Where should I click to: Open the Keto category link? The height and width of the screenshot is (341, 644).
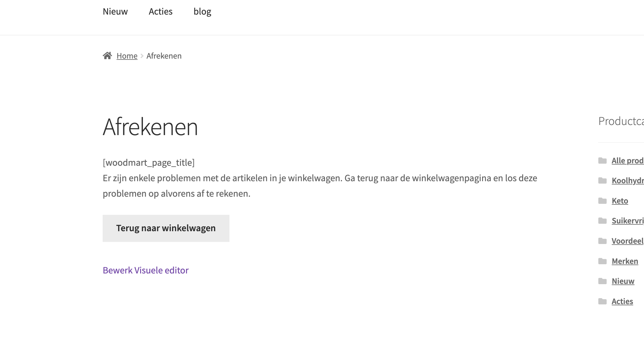coord(620,201)
